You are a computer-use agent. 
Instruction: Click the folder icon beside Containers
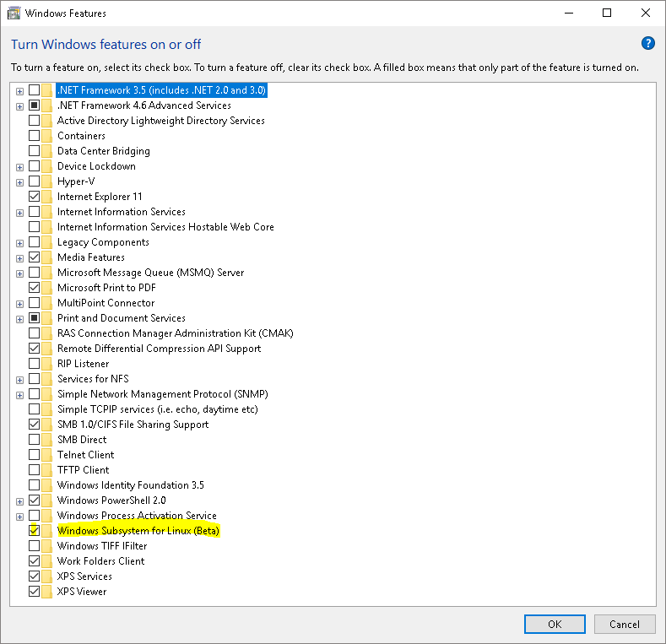point(47,136)
